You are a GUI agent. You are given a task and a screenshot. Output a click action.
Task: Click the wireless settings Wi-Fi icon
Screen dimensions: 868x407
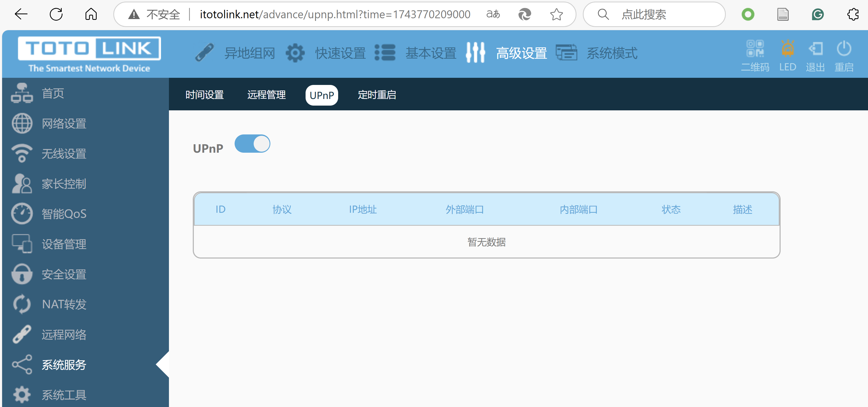pyautogui.click(x=22, y=153)
